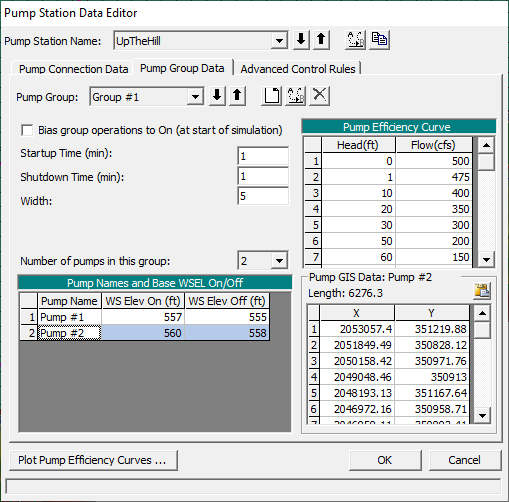Click Flow cell with value 475
Viewport: 509px width, 502px height.
tap(434, 177)
